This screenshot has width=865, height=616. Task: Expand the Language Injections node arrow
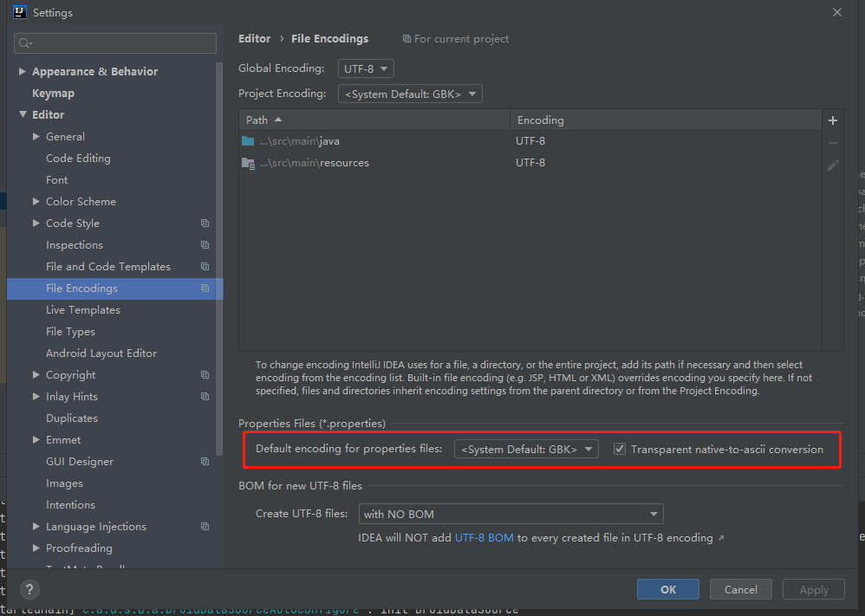36,527
